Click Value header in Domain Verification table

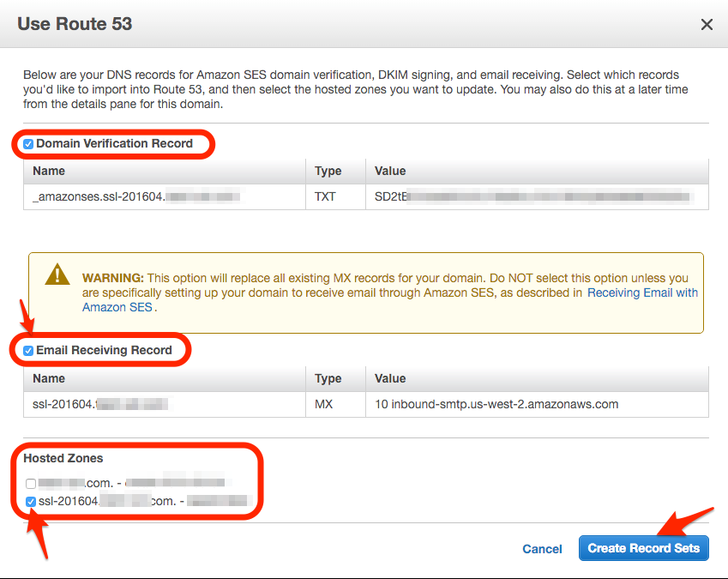click(390, 171)
